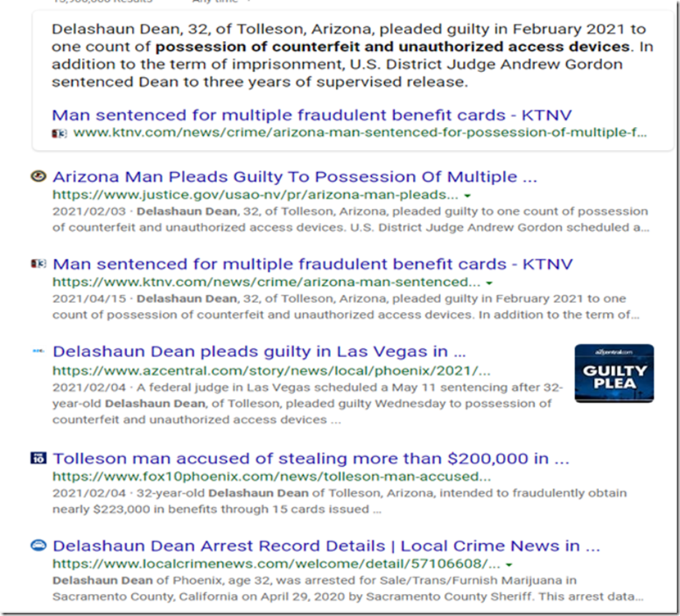
Task: Click the www.fox10phoenix.com green URL
Action: [x=271, y=477]
